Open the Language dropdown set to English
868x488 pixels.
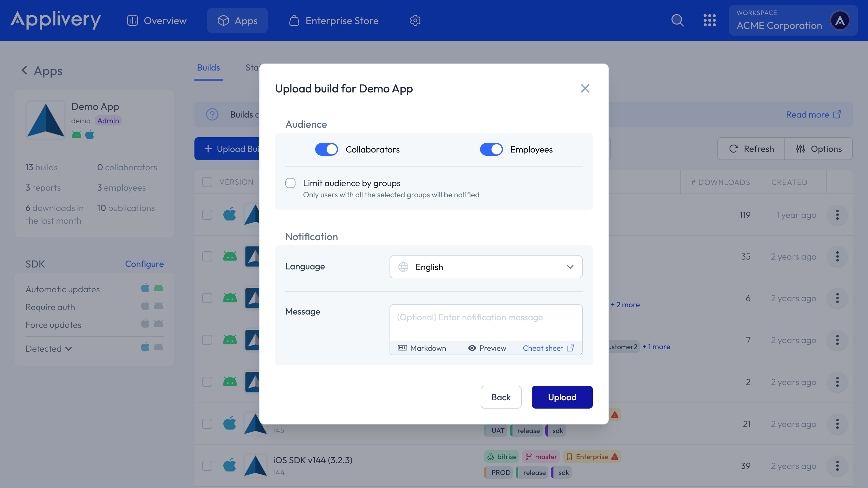(x=485, y=267)
